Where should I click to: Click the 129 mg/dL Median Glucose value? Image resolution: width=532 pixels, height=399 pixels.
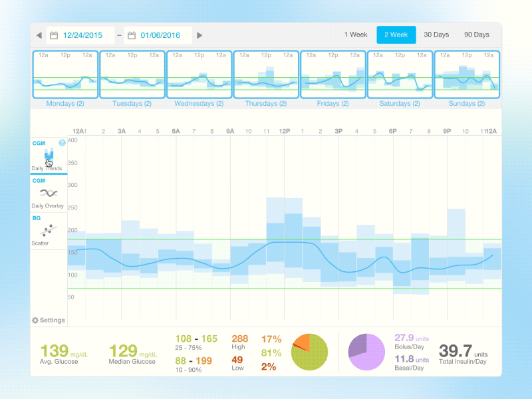[132, 351]
